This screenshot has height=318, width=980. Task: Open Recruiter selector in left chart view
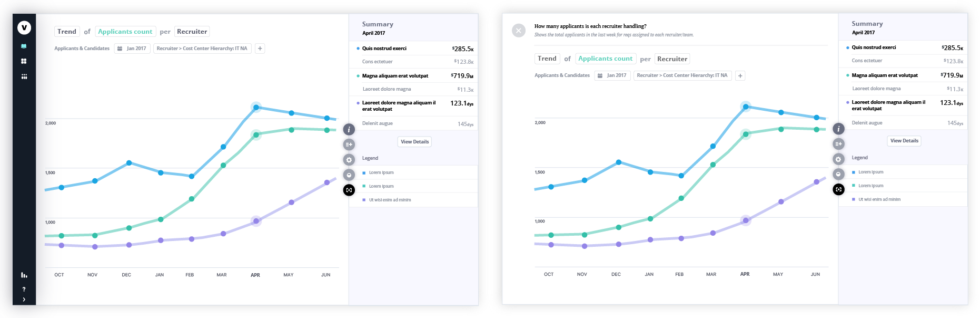pos(192,32)
